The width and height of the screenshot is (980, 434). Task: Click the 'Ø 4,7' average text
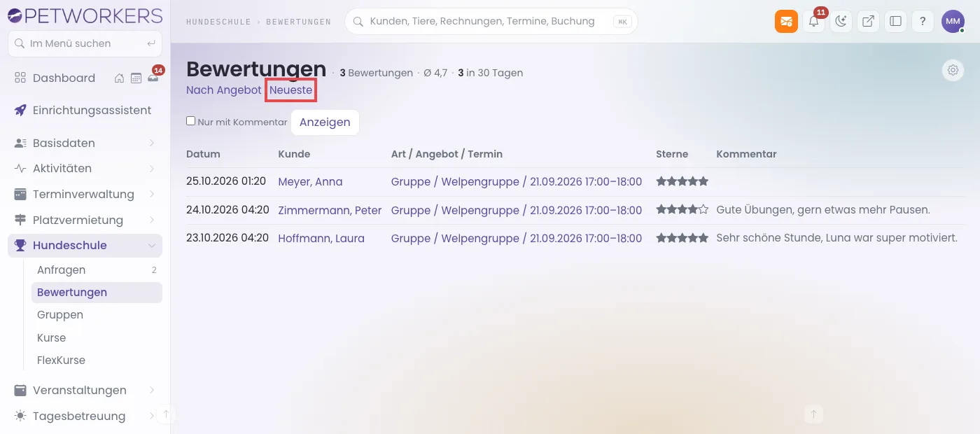coord(435,73)
